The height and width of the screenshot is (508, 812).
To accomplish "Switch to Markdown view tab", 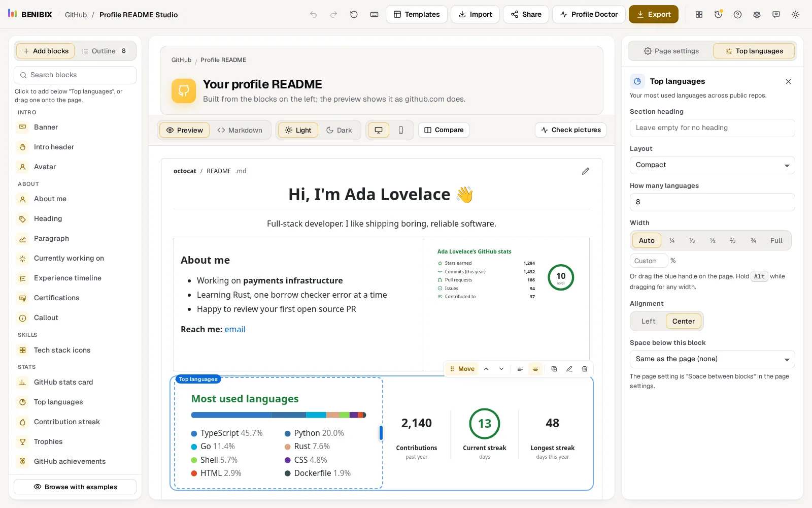I will [x=240, y=130].
